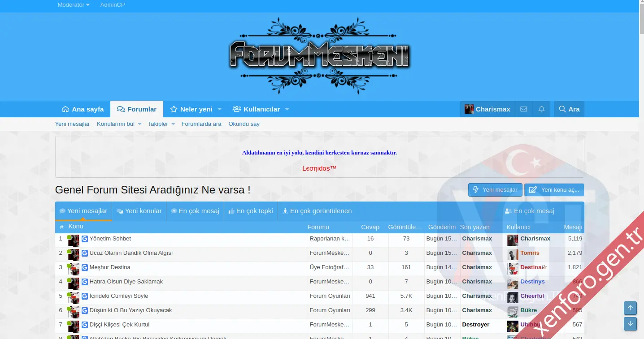Click the ForumMeskeni logo
Viewport: 644px width, 339px height.
[x=320, y=56]
